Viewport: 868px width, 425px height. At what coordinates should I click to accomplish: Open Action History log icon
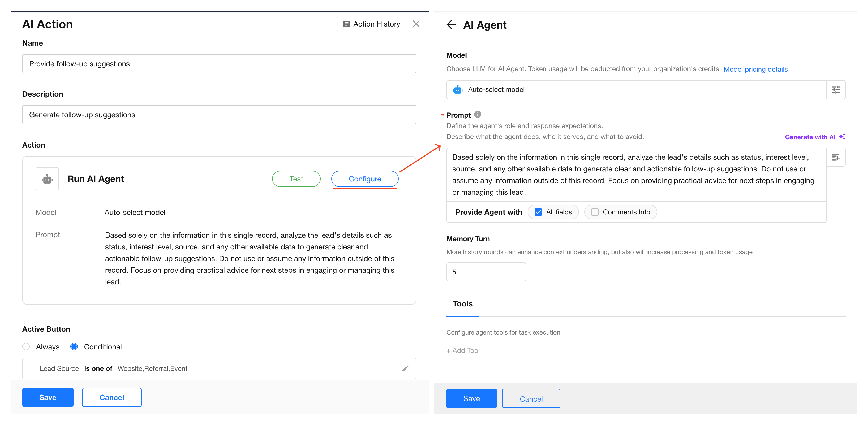(346, 24)
